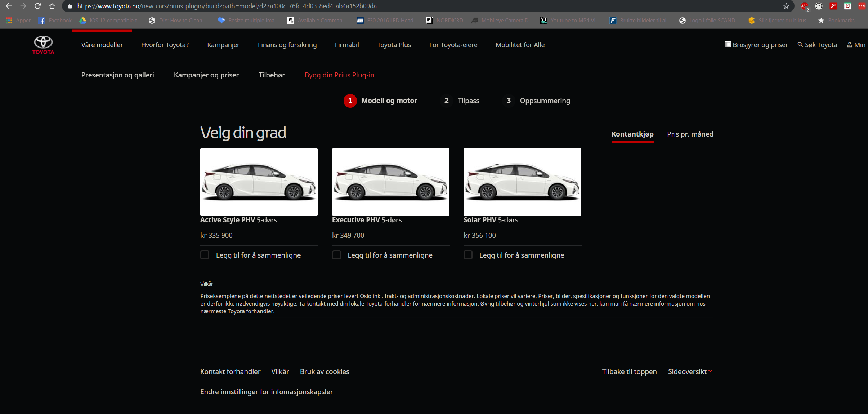Viewport: 868px width, 414px height.
Task: Click the price kr 349 700
Action: (x=348, y=236)
